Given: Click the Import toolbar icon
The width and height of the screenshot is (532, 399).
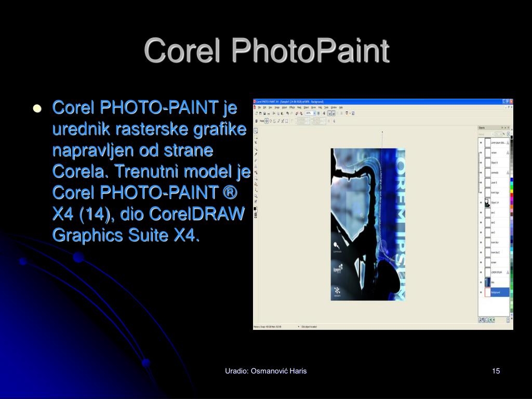Looking at the screenshot, I should point(297,113).
